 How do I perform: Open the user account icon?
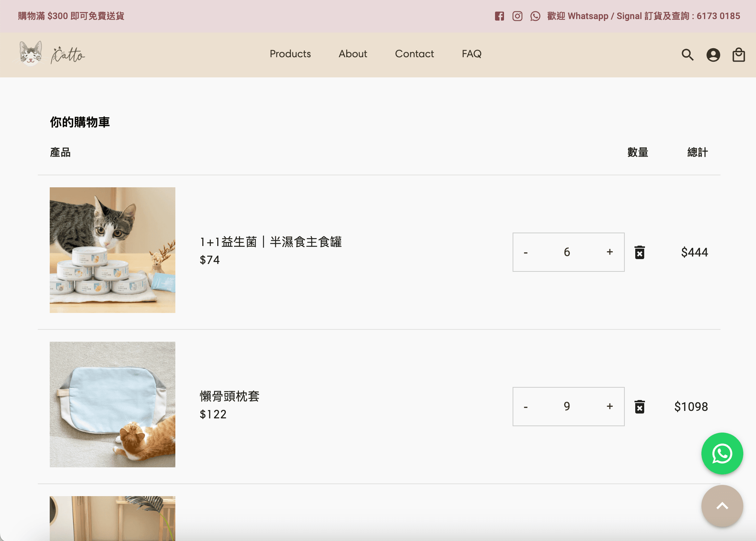click(x=713, y=55)
